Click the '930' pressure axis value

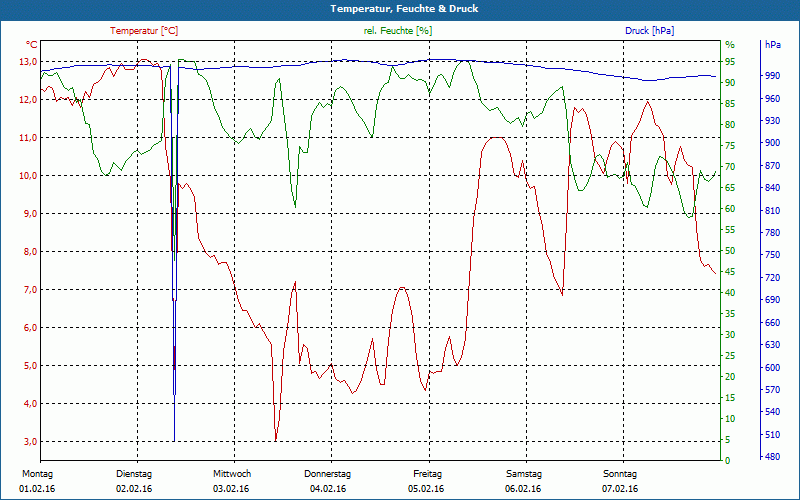[772, 121]
